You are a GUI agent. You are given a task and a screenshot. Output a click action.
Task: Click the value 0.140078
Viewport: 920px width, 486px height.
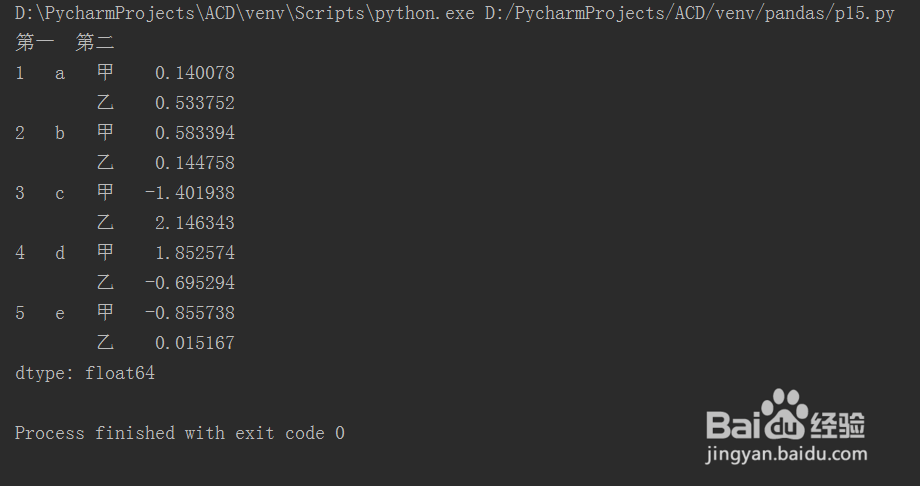195,73
